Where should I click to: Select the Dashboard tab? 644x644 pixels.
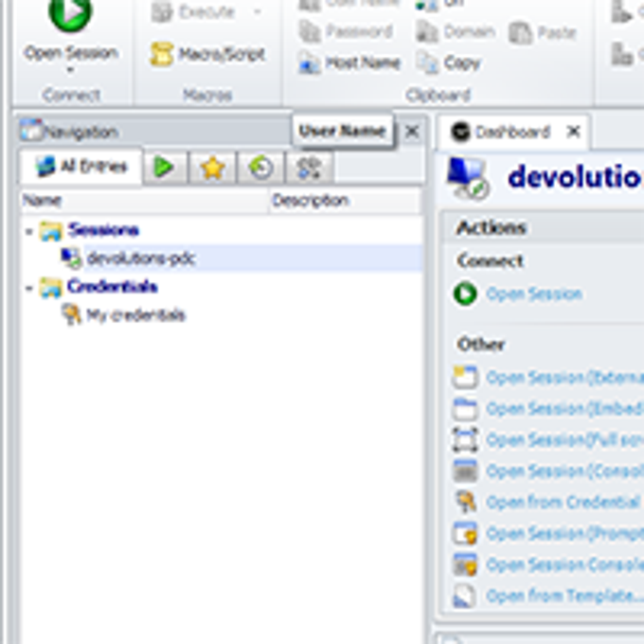[511, 133]
